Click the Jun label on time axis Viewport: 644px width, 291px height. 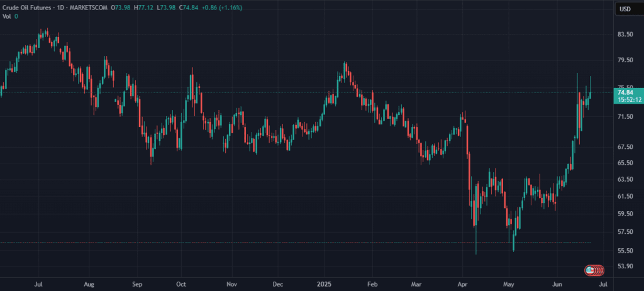click(x=557, y=284)
